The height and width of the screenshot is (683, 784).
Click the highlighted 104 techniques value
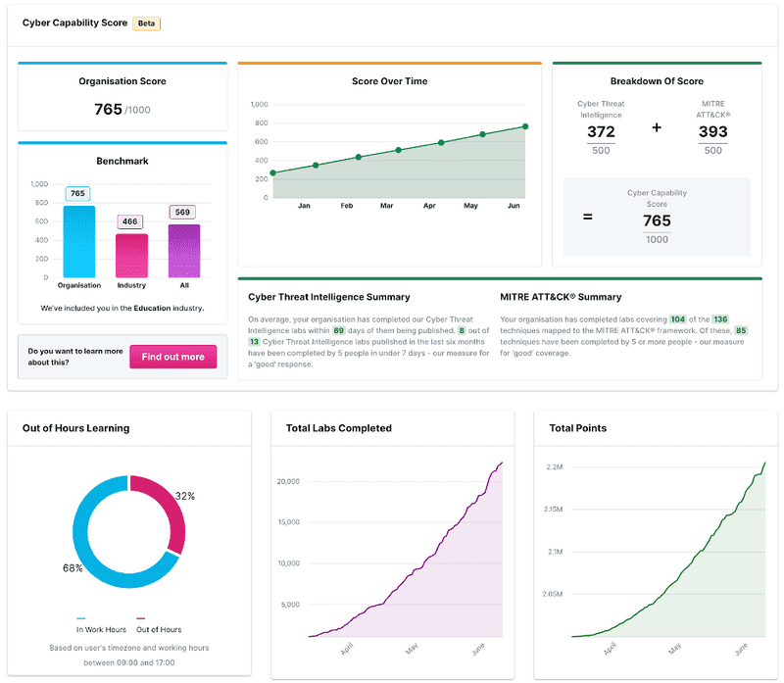[x=677, y=319]
